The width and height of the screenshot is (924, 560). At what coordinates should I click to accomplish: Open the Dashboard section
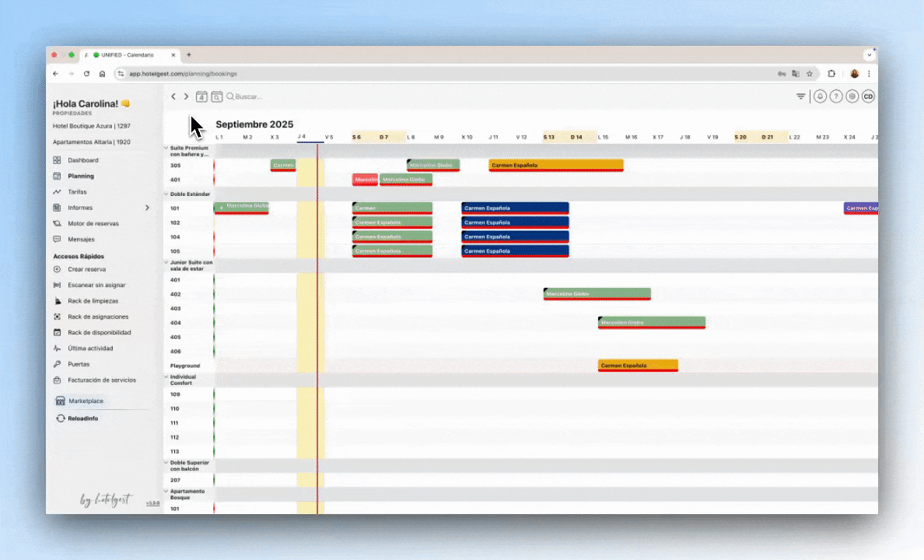(83, 159)
